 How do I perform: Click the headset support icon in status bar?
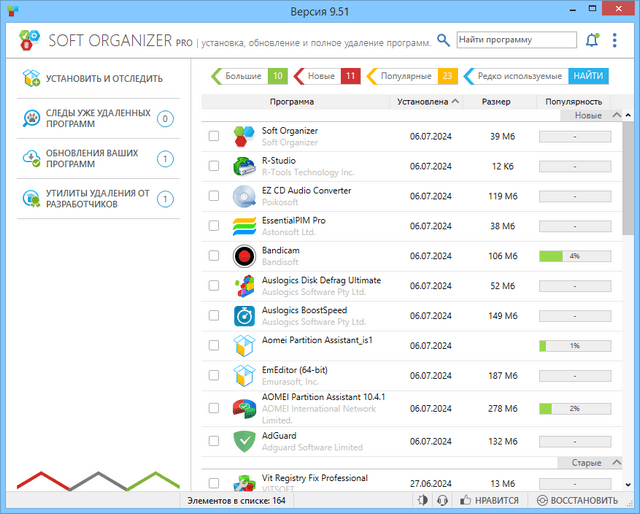[441, 500]
